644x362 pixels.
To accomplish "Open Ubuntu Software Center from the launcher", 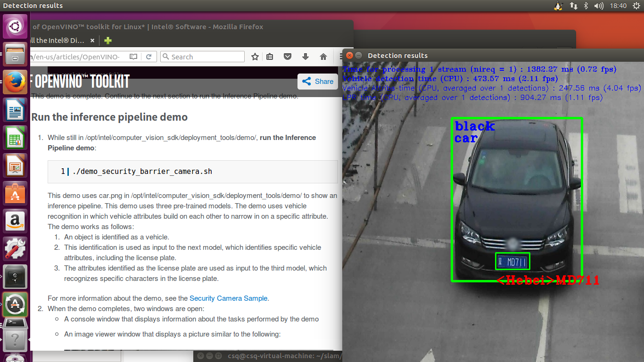I will click(16, 193).
